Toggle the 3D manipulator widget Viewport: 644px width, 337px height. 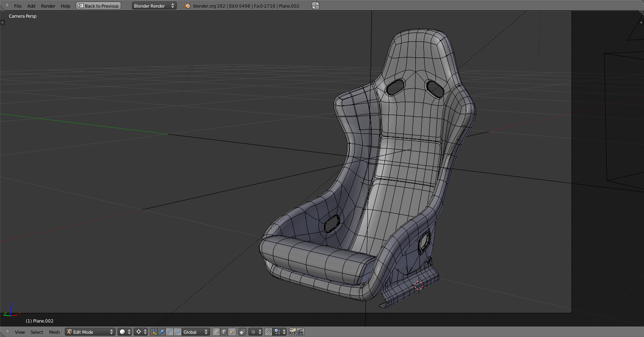coord(153,332)
